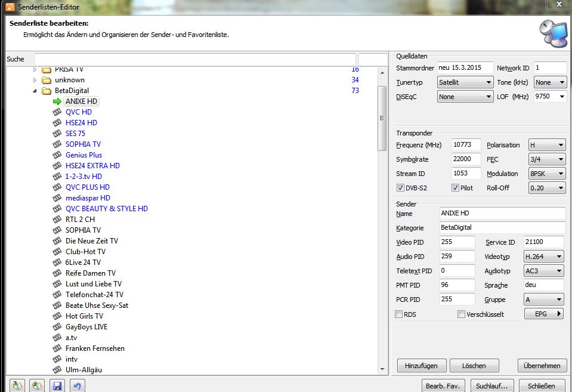Open the Tone (kHz) dropdown
The width and height of the screenshot is (572, 392).
tap(550, 82)
